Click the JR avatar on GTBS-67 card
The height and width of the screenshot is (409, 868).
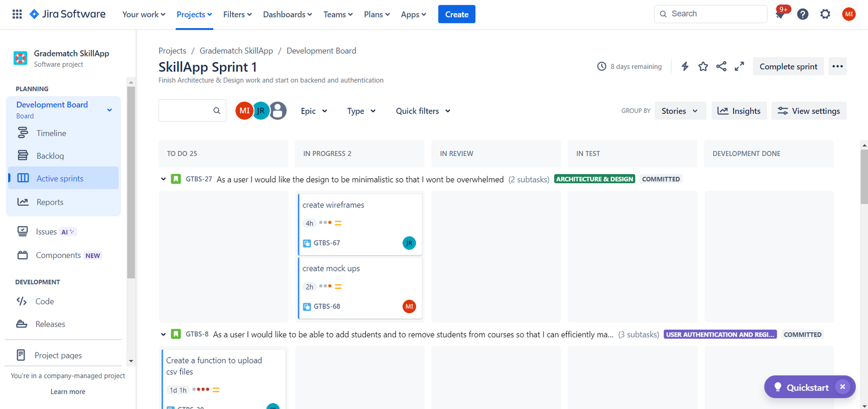tap(409, 243)
